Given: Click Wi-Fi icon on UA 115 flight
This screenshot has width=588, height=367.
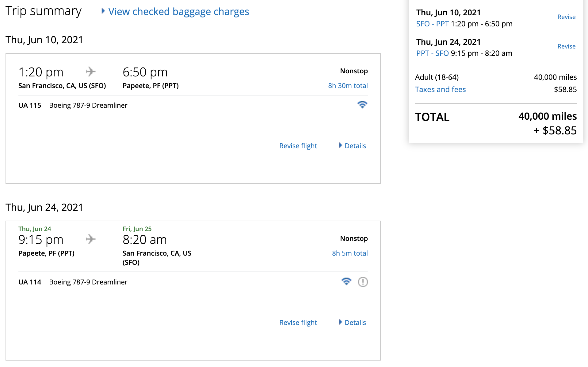Looking at the screenshot, I should (x=362, y=105).
